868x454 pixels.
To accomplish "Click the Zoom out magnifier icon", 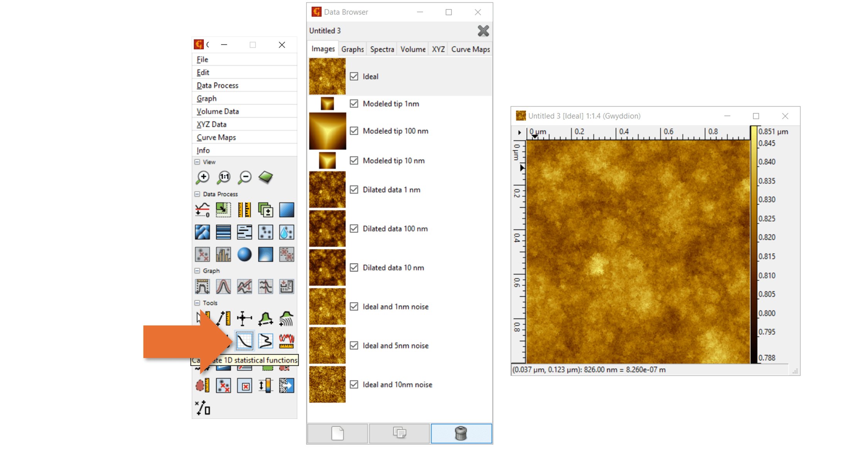I will pos(245,177).
